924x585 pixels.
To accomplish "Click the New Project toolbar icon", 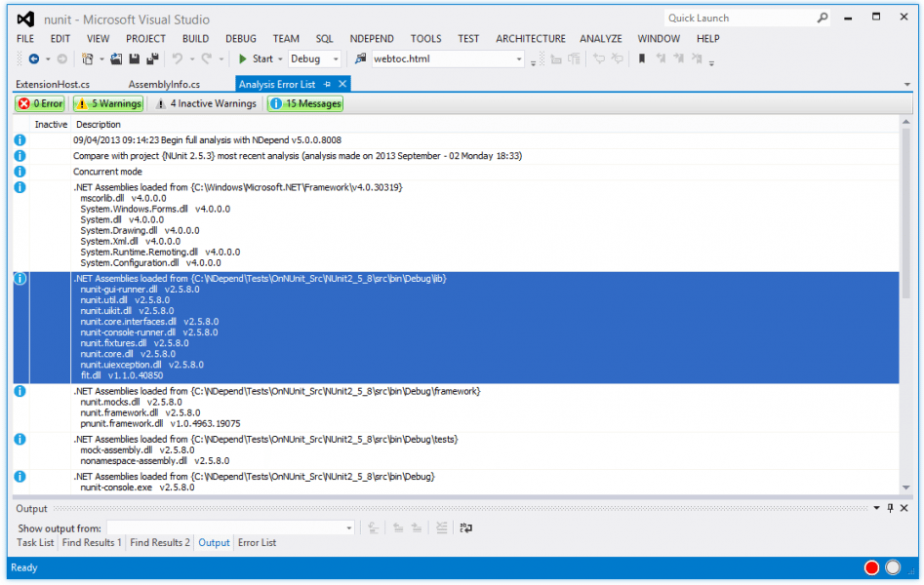I will (x=87, y=58).
